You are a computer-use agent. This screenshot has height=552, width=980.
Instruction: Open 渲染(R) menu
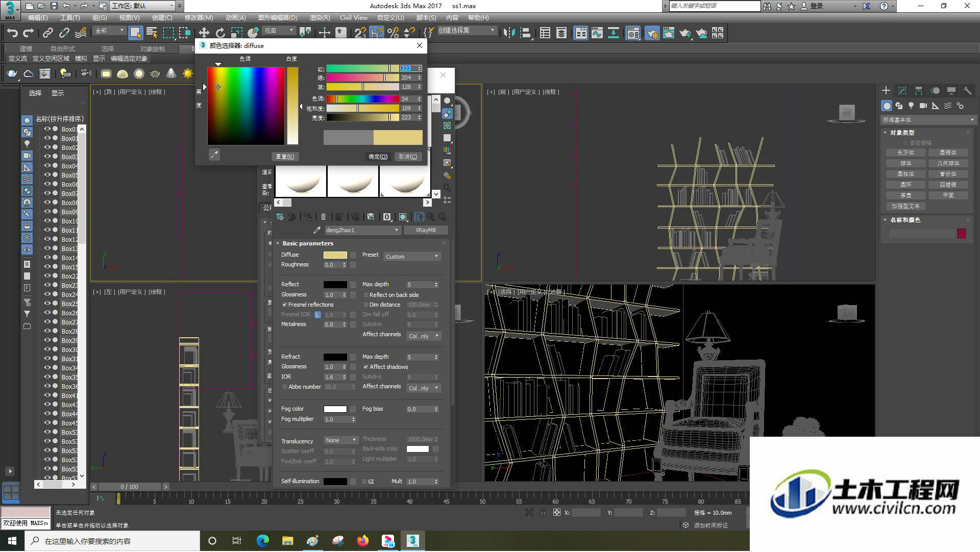click(320, 17)
